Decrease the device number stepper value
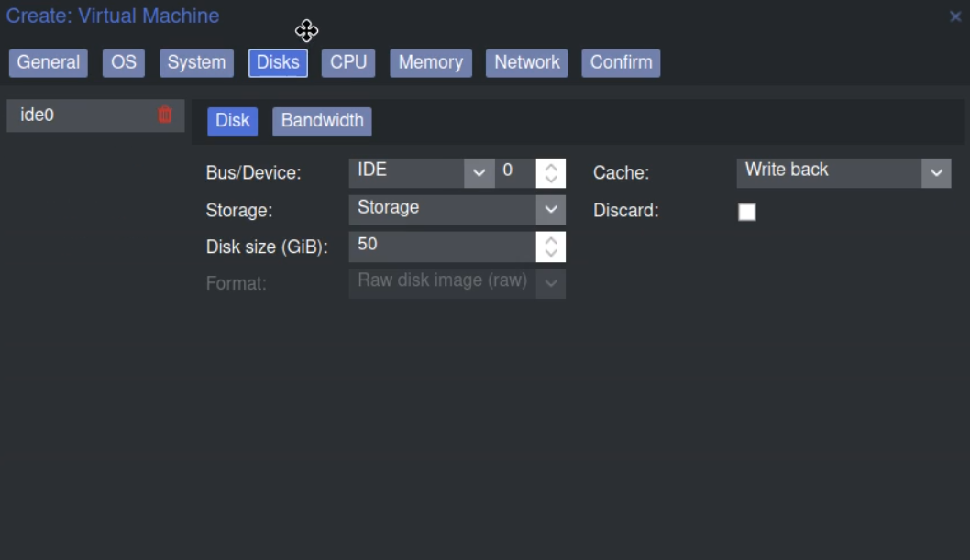 click(x=551, y=179)
